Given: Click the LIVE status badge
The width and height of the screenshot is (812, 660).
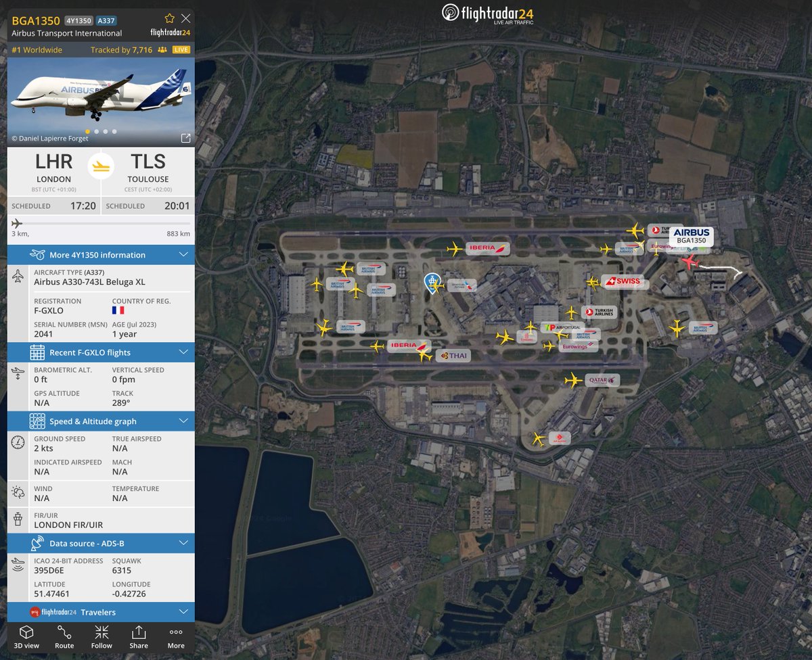Looking at the screenshot, I should [181, 50].
